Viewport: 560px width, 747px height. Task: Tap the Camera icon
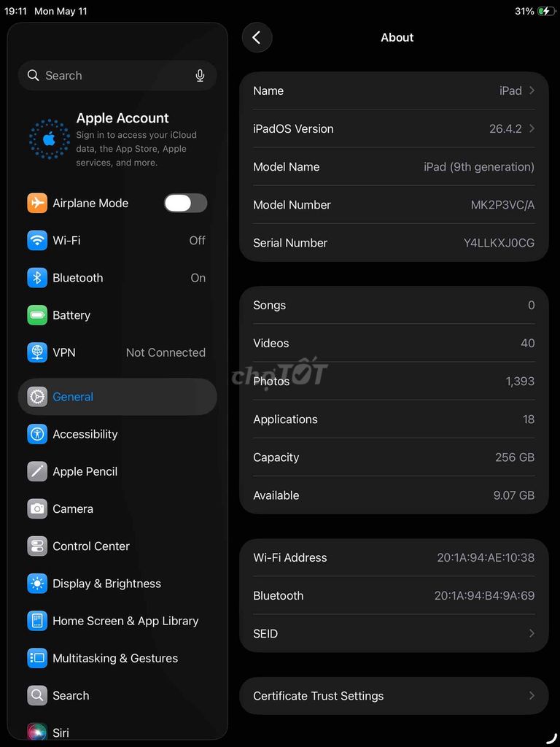coord(37,508)
